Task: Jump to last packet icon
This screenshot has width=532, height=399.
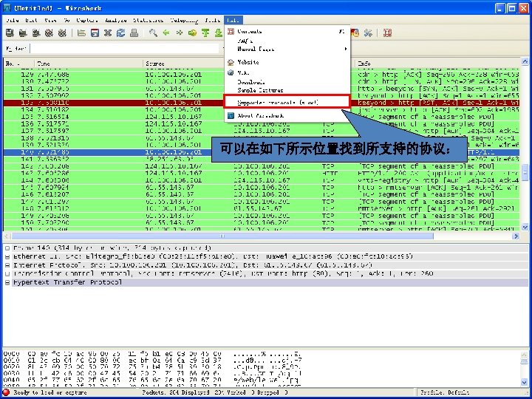Action: [x=219, y=33]
